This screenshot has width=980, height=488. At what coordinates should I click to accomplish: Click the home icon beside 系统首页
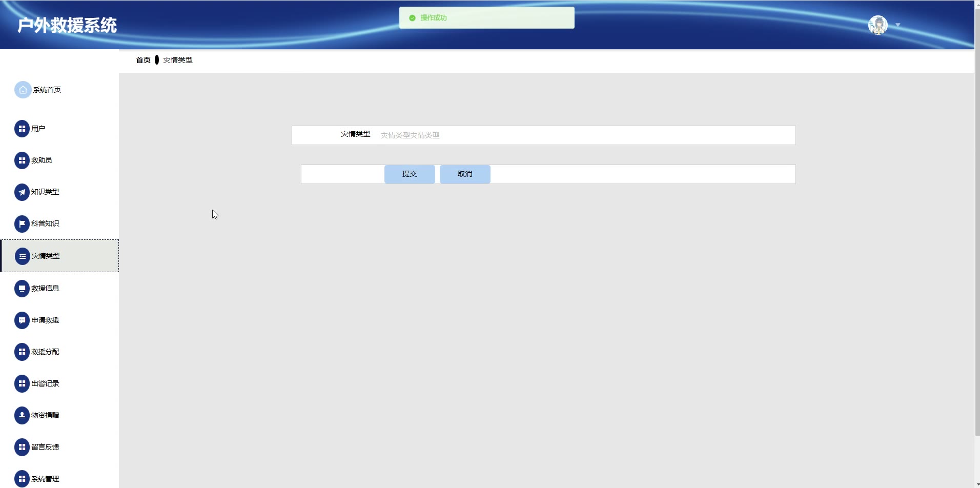tap(23, 90)
